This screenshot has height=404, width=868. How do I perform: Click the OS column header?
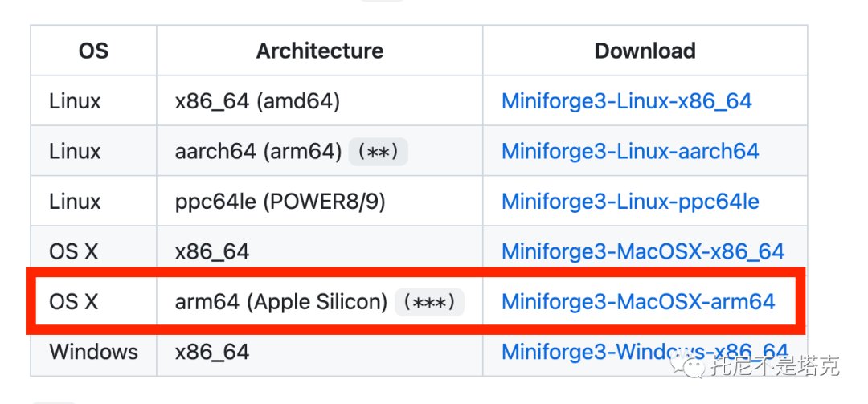[93, 51]
